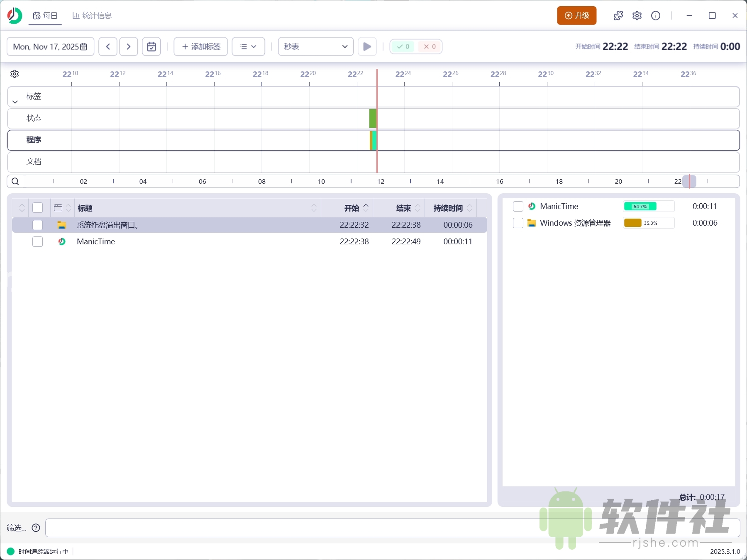Viewport: 747px width, 560px height.
Task: Open the 秒表 dropdown
Action: pyautogui.click(x=315, y=46)
